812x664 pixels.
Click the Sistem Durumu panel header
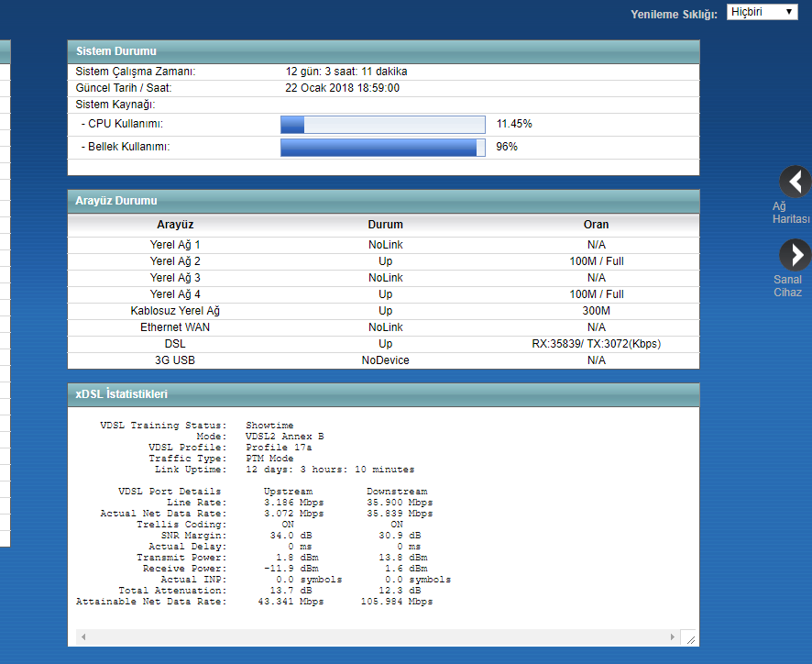coord(383,51)
